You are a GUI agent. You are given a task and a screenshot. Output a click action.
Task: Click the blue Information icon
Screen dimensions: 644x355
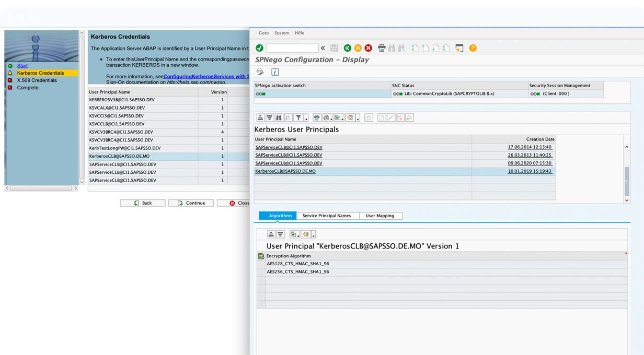[x=274, y=72]
